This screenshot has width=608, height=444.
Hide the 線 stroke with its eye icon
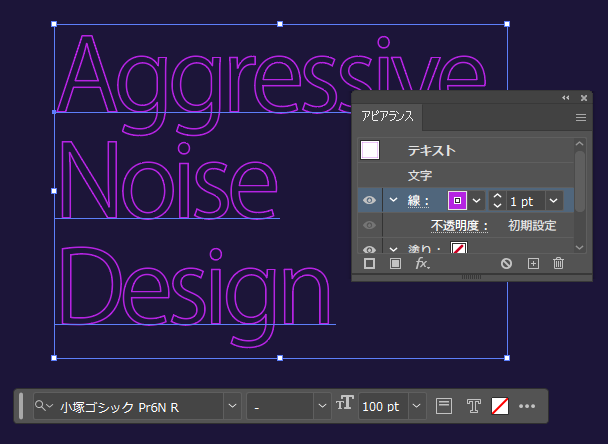[x=370, y=201]
